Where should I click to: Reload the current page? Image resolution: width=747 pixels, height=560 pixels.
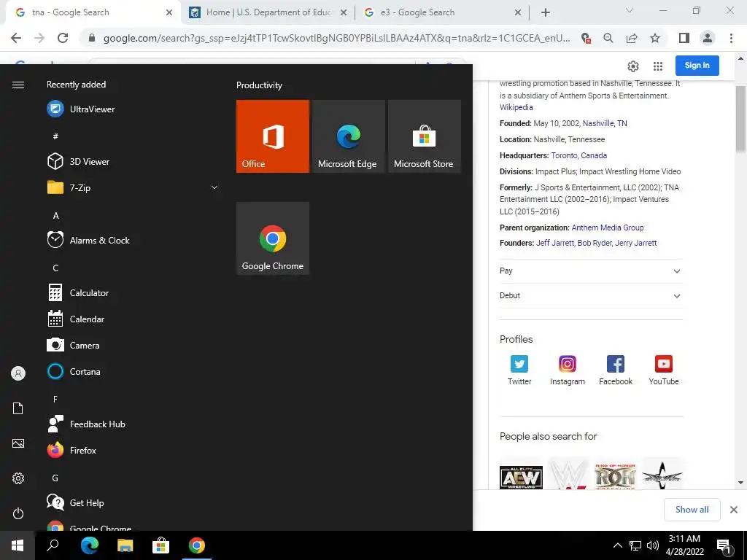pos(63,38)
